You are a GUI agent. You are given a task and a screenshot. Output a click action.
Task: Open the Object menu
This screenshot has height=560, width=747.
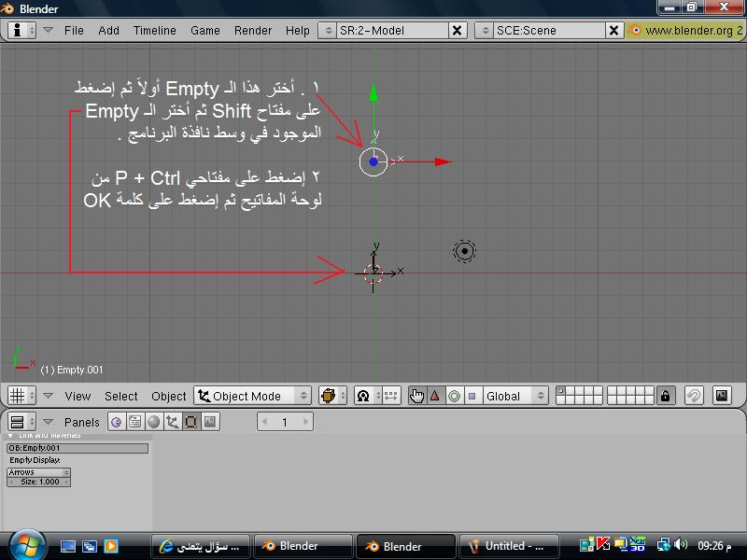(169, 396)
